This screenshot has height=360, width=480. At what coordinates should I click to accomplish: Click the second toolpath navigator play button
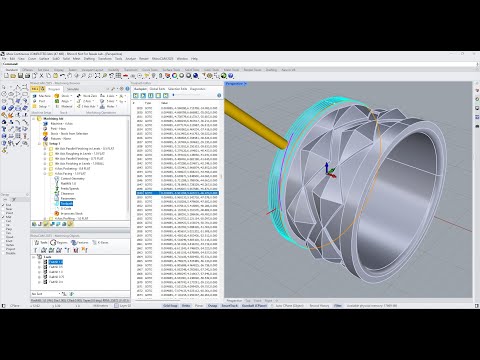click(x=143, y=96)
